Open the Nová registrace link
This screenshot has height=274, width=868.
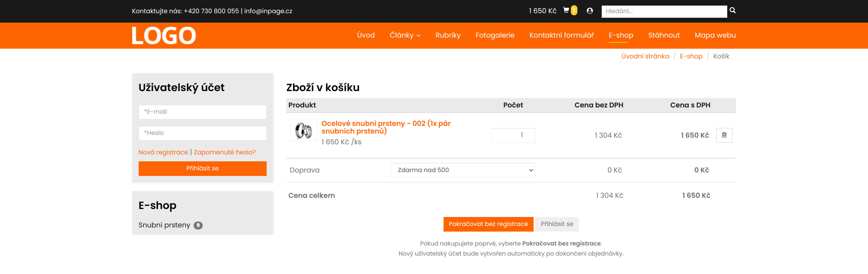coord(163,152)
